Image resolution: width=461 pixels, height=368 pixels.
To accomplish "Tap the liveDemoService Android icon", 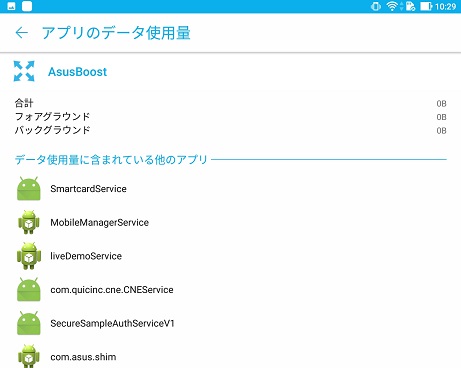I will click(29, 256).
